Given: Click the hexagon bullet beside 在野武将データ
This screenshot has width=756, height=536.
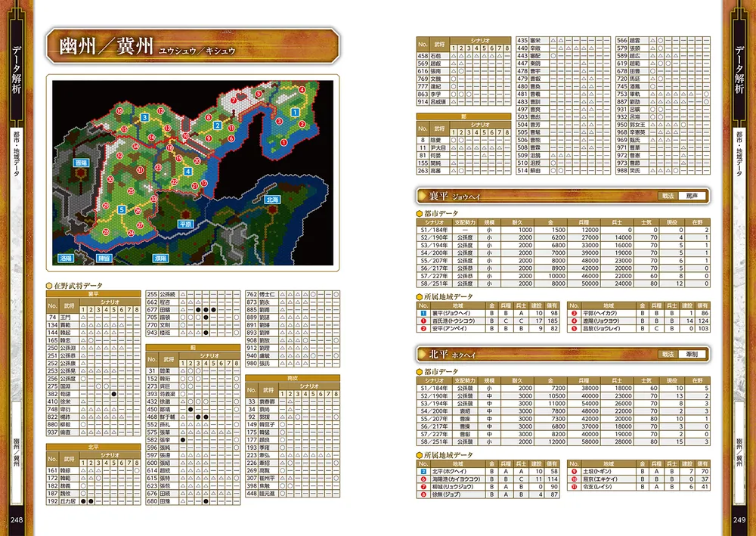Looking at the screenshot, I should click(49, 286).
